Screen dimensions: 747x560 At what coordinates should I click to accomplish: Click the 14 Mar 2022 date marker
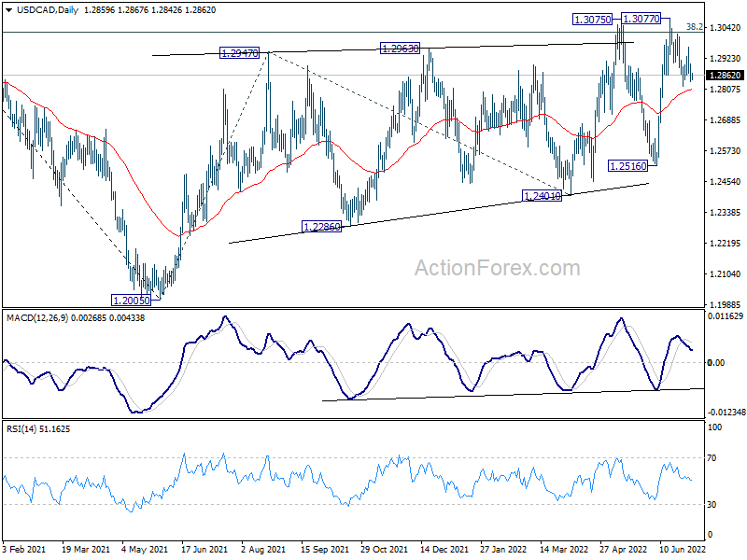[564, 549]
